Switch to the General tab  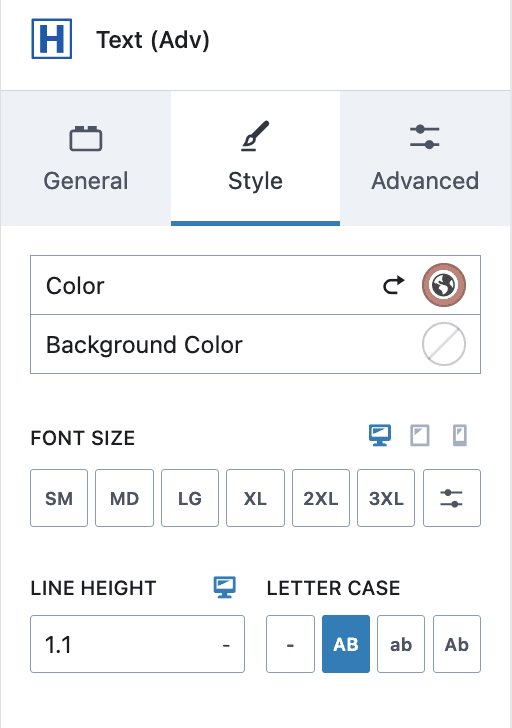point(86,158)
